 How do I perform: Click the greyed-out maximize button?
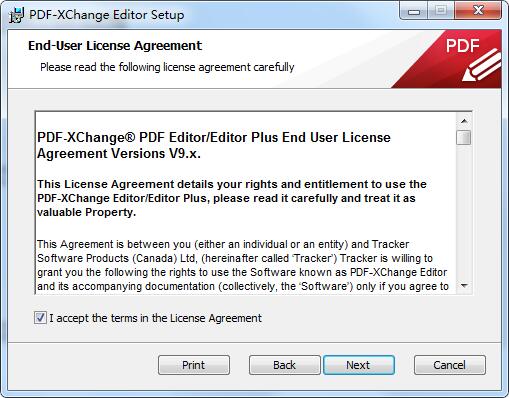point(441,11)
